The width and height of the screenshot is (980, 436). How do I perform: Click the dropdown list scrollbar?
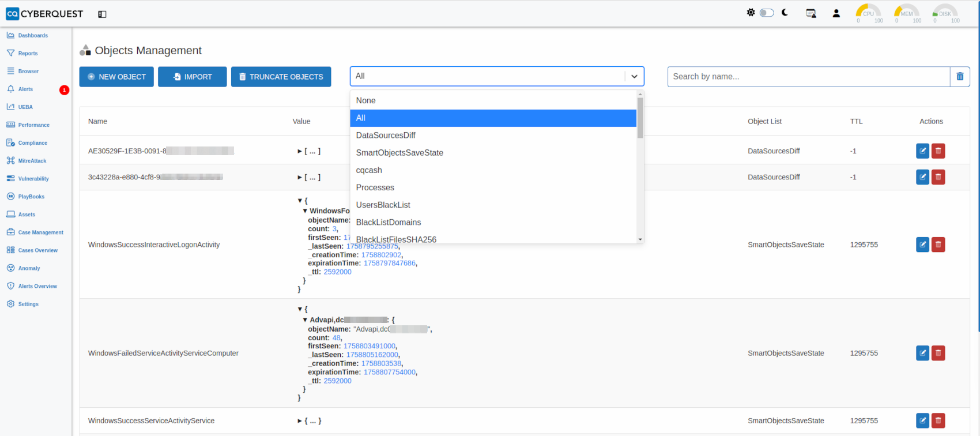(x=640, y=118)
